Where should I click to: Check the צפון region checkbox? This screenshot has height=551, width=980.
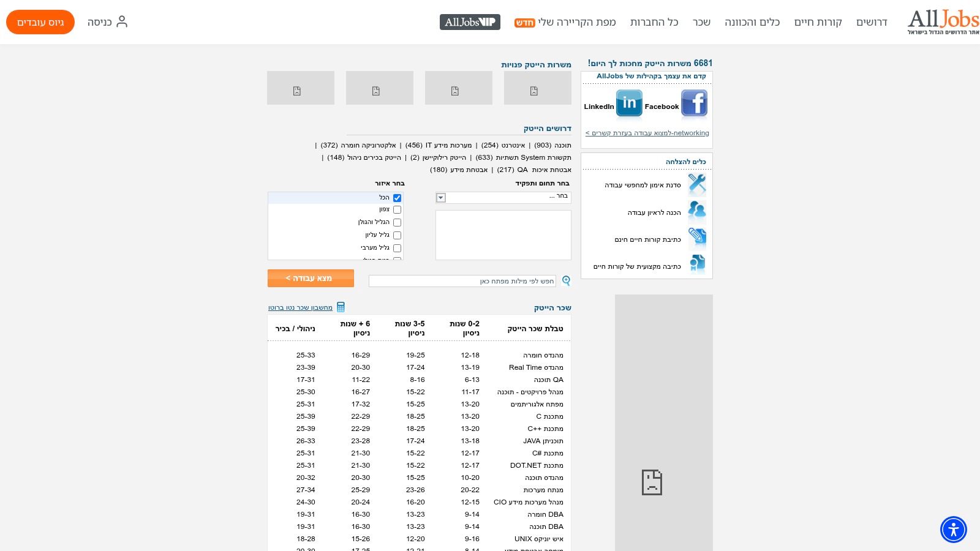[x=397, y=209]
